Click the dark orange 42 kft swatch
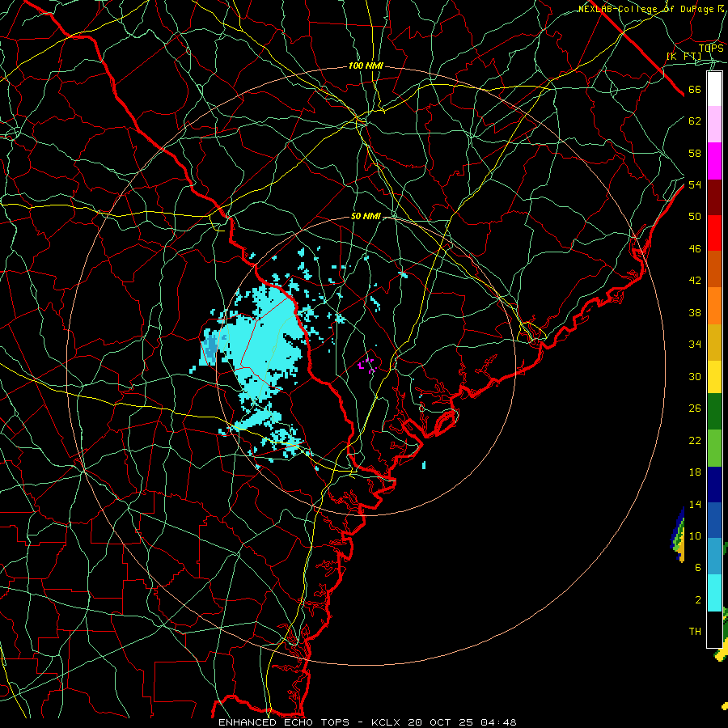The width and height of the screenshot is (728, 728). coord(714,269)
